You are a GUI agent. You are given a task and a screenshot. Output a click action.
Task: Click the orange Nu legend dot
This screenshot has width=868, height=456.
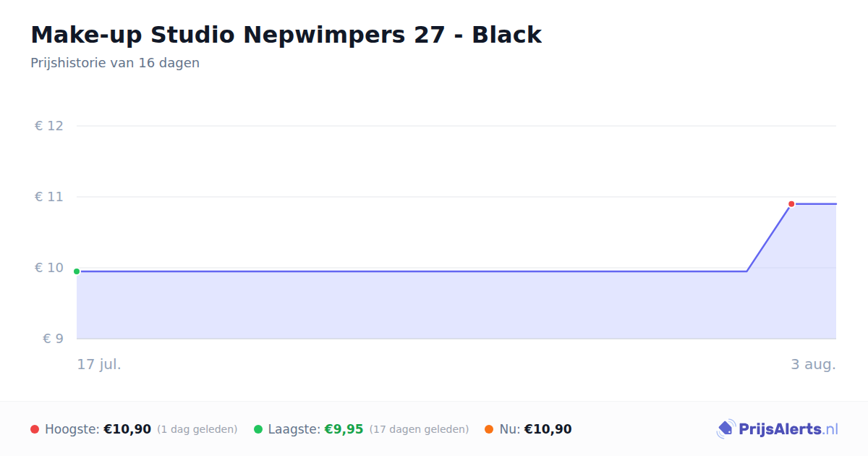(489, 429)
